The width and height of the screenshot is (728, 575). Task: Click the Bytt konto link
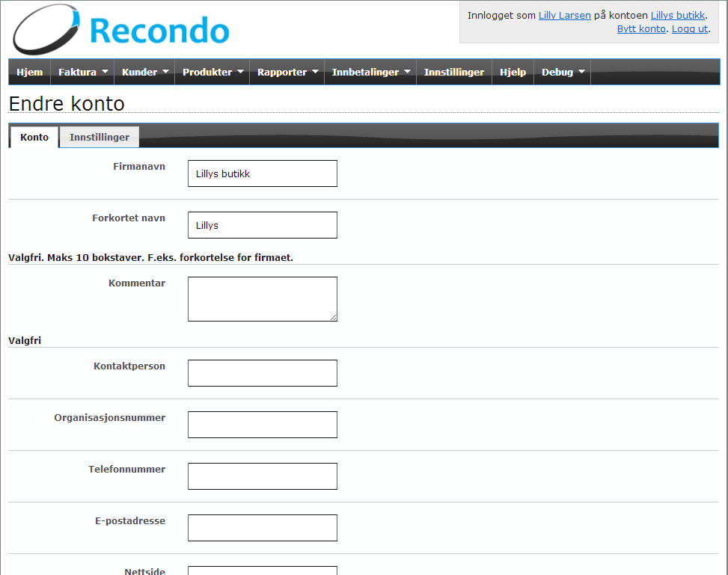[x=641, y=28]
